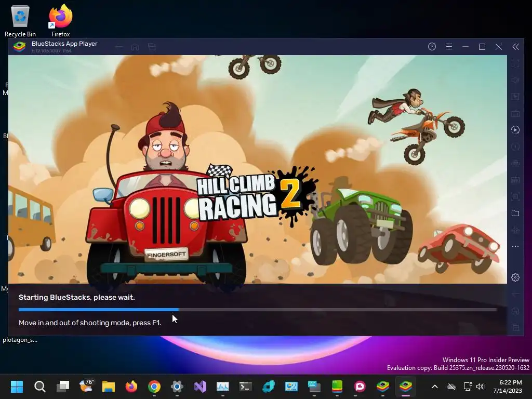
Task: Click the back arrow at bottom of side toolbar
Action: (x=515, y=295)
